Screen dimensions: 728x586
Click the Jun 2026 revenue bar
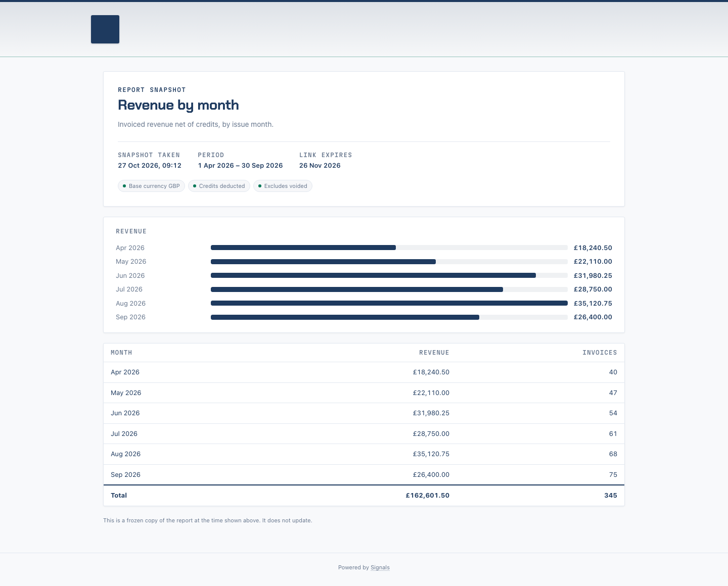[x=373, y=275]
